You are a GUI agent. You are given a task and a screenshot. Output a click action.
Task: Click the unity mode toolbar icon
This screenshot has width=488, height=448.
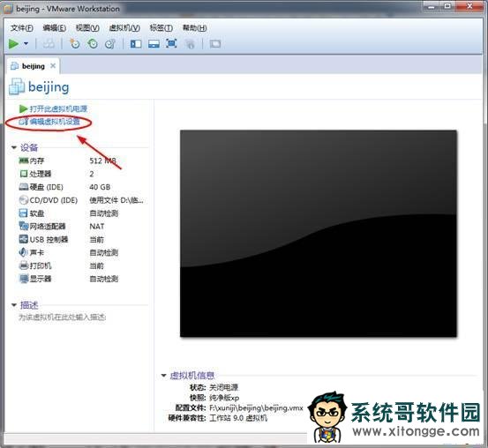click(190, 44)
